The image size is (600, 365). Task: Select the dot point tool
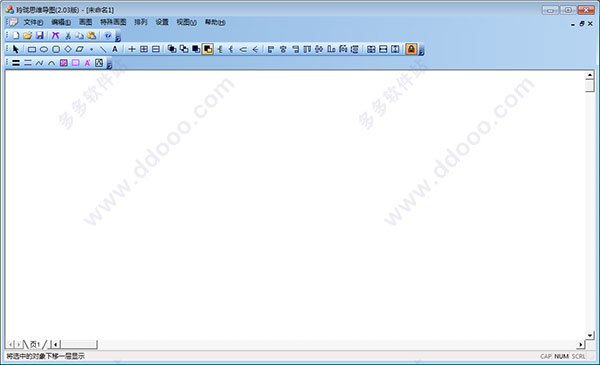point(91,49)
